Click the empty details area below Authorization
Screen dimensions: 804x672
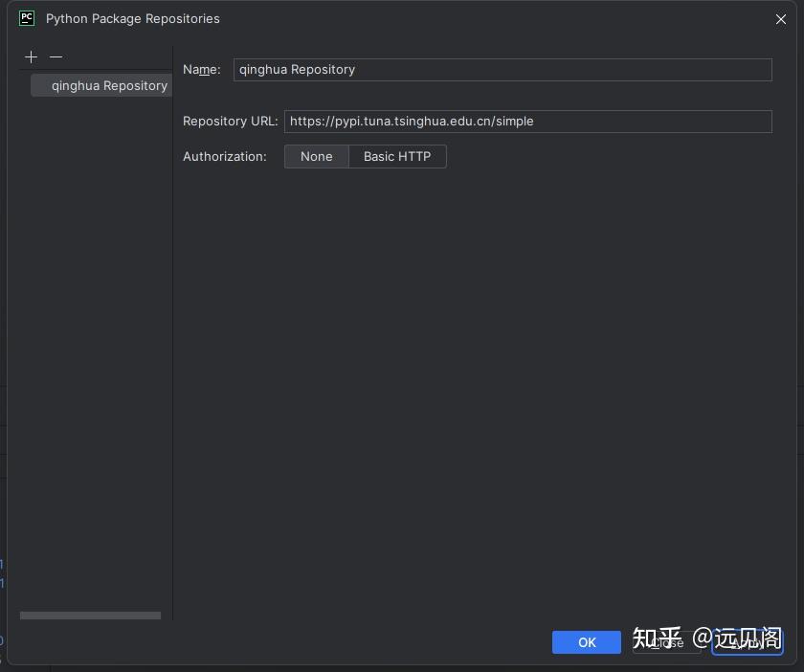479,383
